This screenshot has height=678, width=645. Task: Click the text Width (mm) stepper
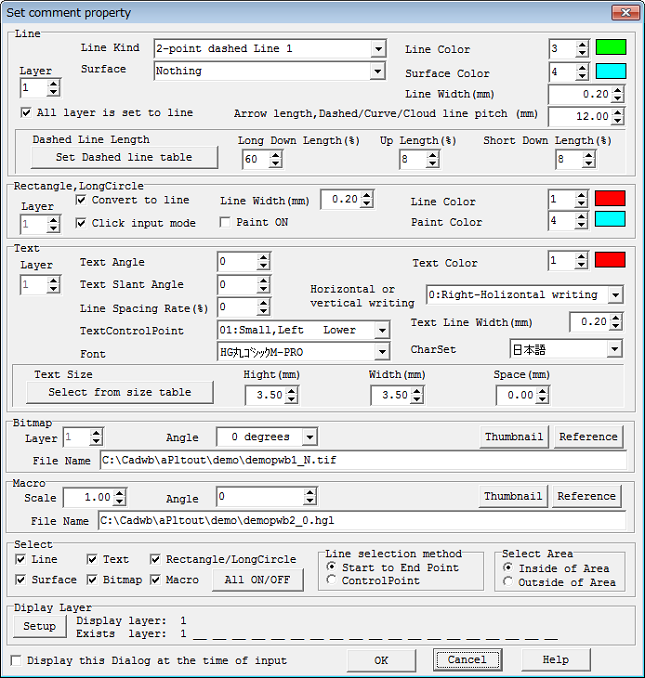click(417, 395)
